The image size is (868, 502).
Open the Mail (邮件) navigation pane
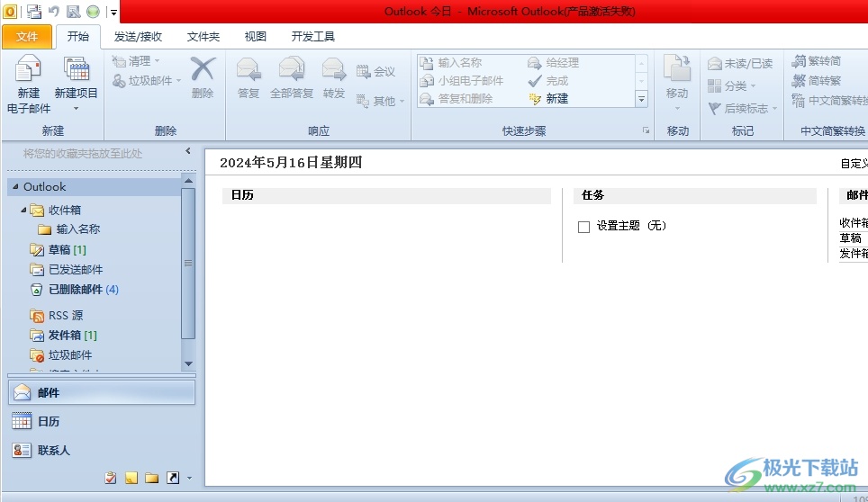coord(102,392)
